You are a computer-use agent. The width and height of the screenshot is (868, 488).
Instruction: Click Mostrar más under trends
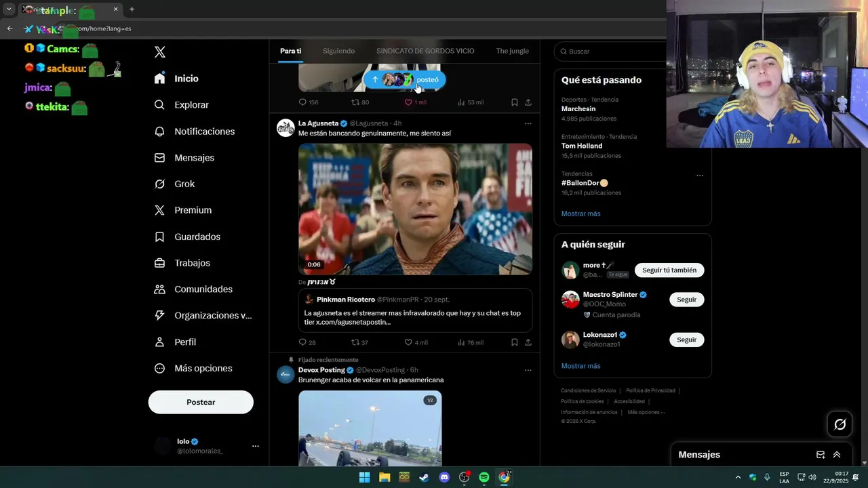click(580, 213)
